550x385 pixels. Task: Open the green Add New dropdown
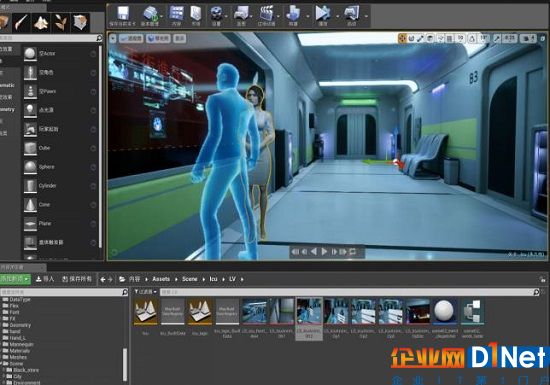tap(15, 279)
